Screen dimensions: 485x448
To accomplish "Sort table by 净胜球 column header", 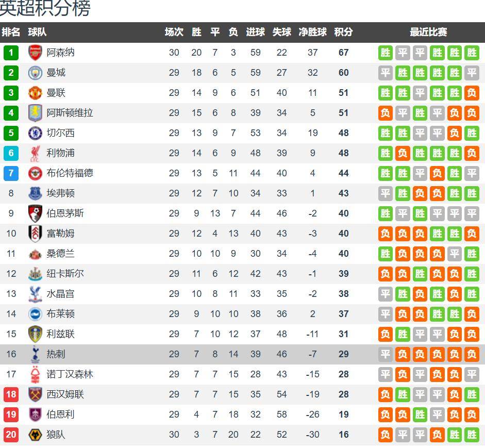I will [x=312, y=32].
